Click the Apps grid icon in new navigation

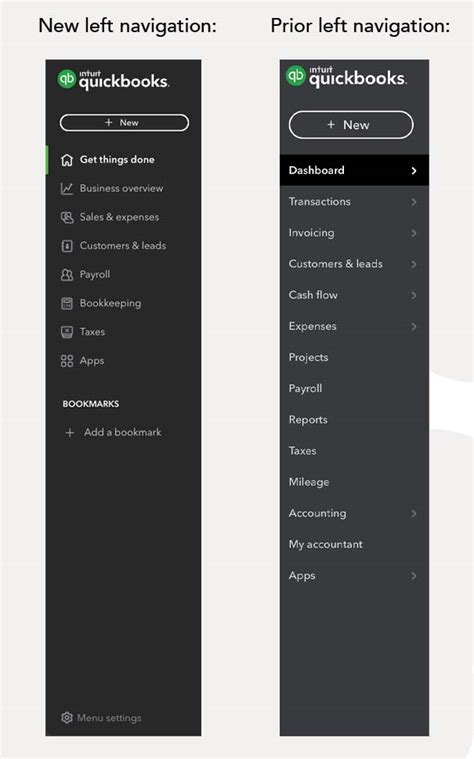[67, 361]
